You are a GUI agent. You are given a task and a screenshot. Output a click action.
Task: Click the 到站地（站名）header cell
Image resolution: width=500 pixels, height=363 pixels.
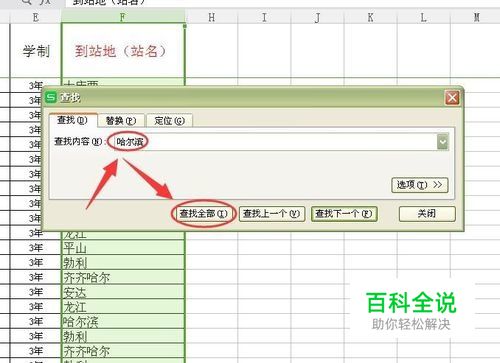coord(123,51)
